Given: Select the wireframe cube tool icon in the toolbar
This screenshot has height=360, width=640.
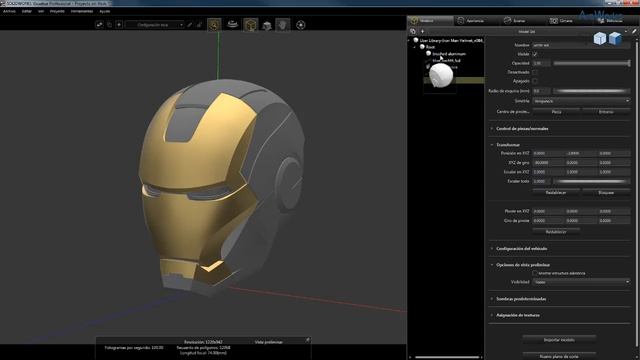Looking at the screenshot, I should (x=251, y=25).
